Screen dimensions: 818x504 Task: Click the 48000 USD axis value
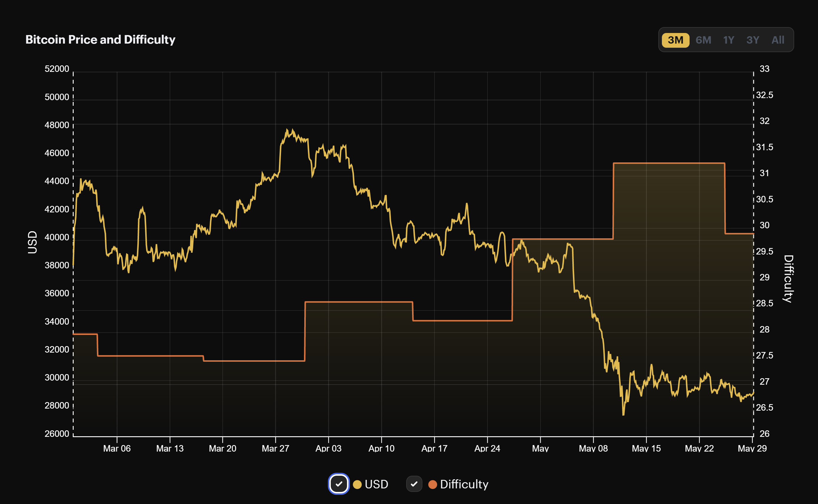coord(57,125)
